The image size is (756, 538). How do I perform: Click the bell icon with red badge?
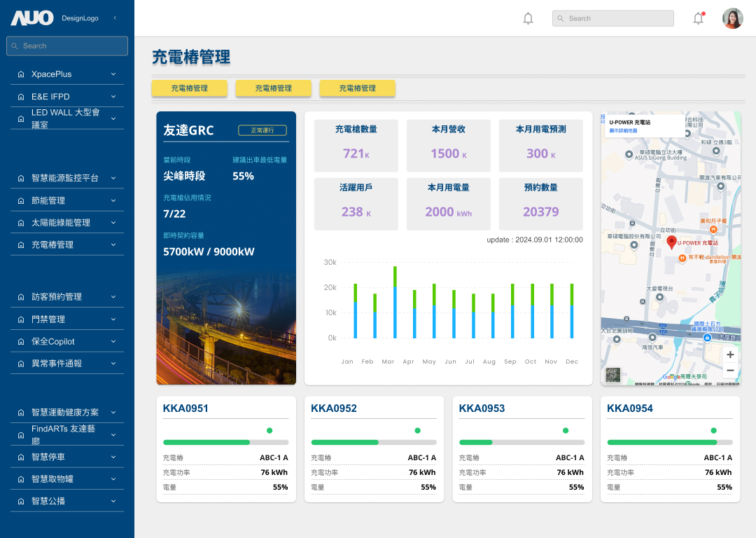point(698,18)
